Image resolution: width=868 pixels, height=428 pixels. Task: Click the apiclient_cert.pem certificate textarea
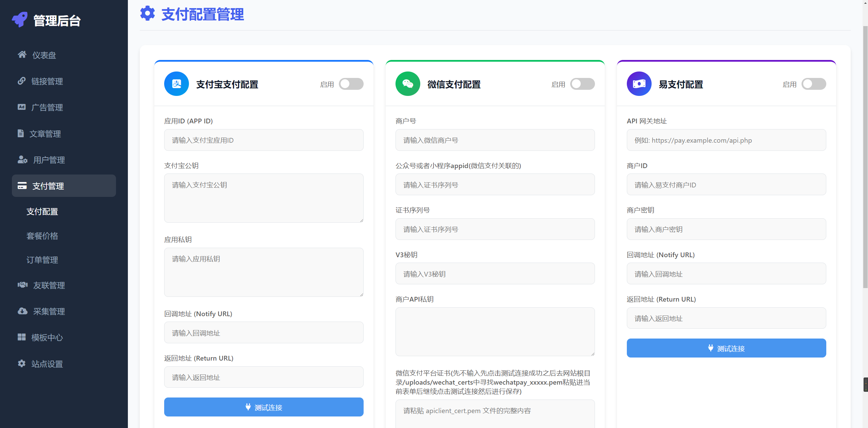coord(495,414)
